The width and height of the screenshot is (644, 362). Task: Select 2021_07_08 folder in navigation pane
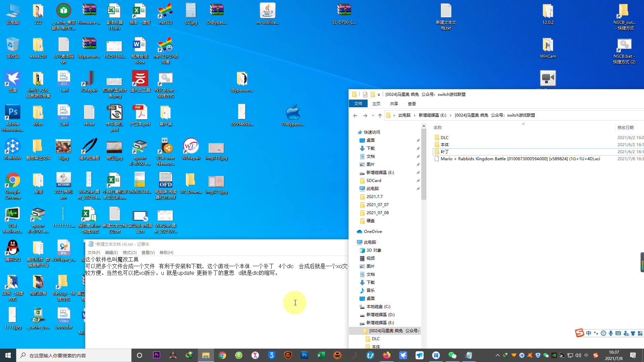377,213
